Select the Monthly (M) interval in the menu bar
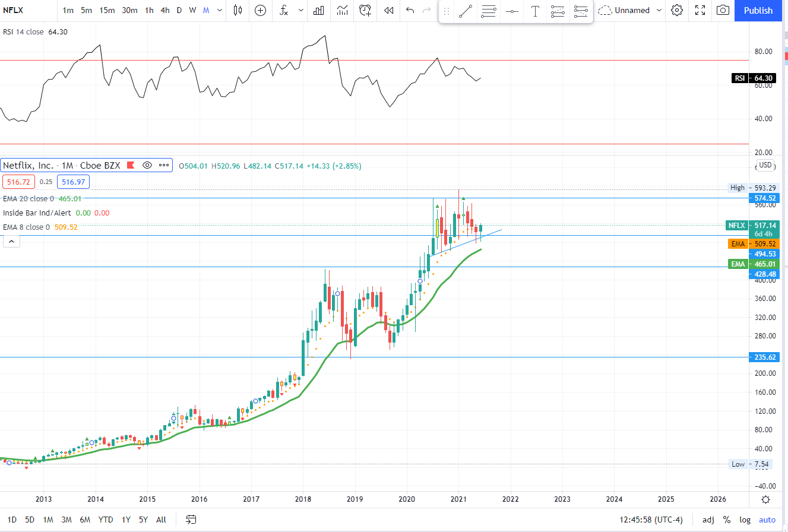 point(206,11)
